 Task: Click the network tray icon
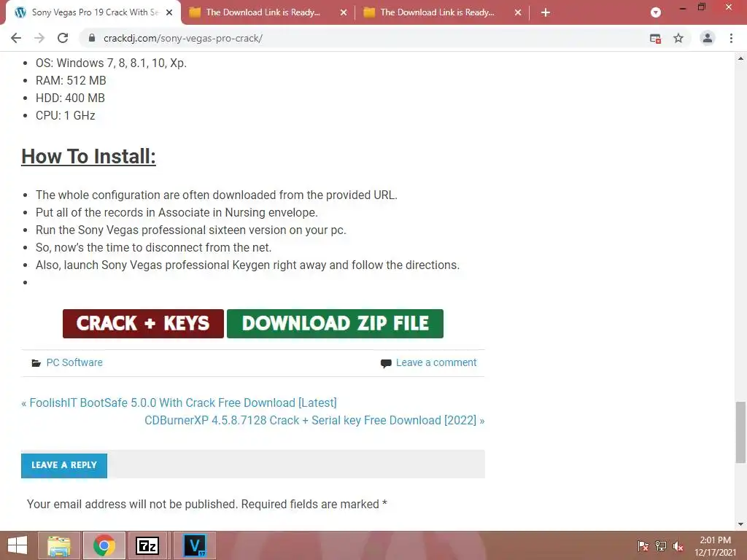pos(661,546)
